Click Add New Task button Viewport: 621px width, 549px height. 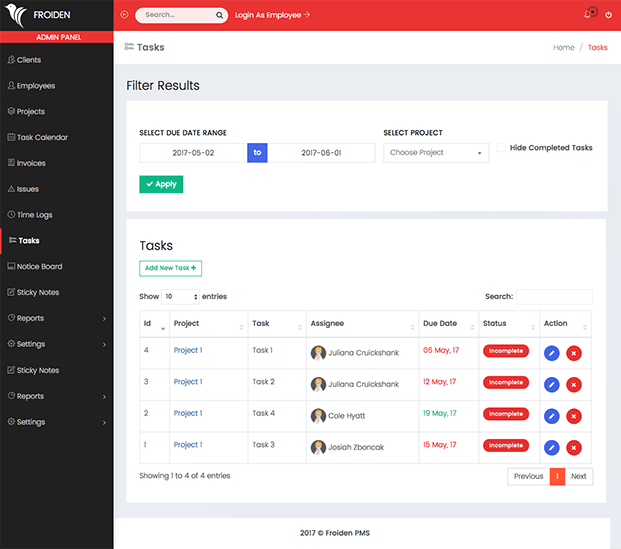pyautogui.click(x=170, y=268)
